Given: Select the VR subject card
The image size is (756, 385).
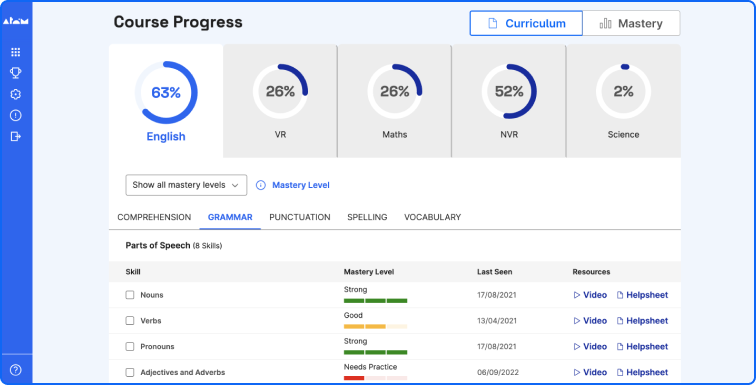Looking at the screenshot, I should point(280,101).
